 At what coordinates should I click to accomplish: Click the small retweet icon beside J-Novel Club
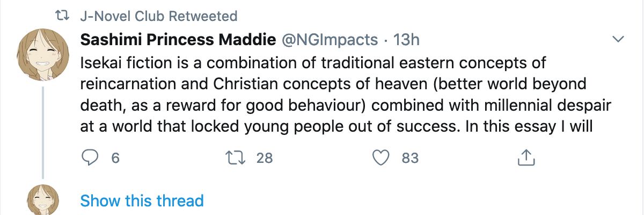click(63, 16)
